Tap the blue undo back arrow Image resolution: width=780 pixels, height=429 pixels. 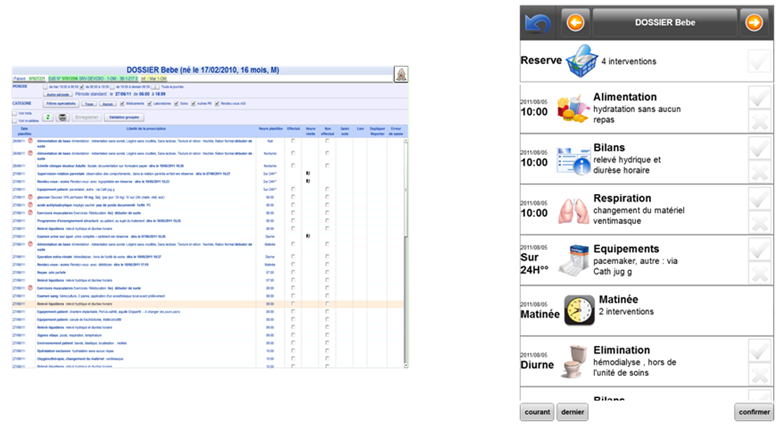537,22
